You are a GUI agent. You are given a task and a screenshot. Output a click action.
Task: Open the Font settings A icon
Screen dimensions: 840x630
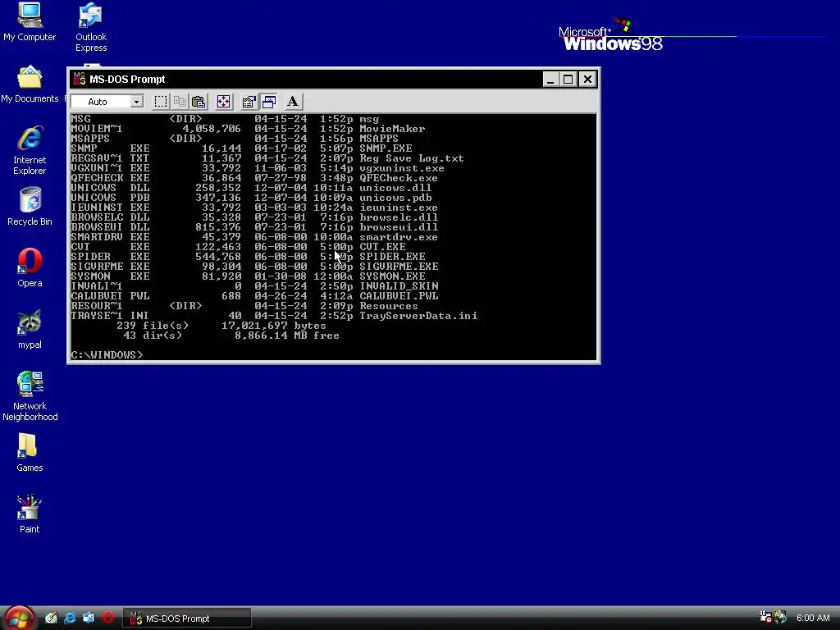293,102
